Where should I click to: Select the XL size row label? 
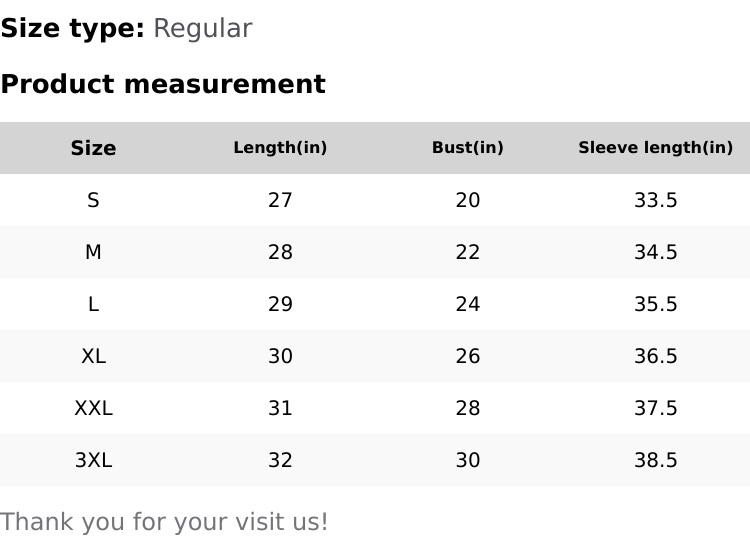coord(93,356)
